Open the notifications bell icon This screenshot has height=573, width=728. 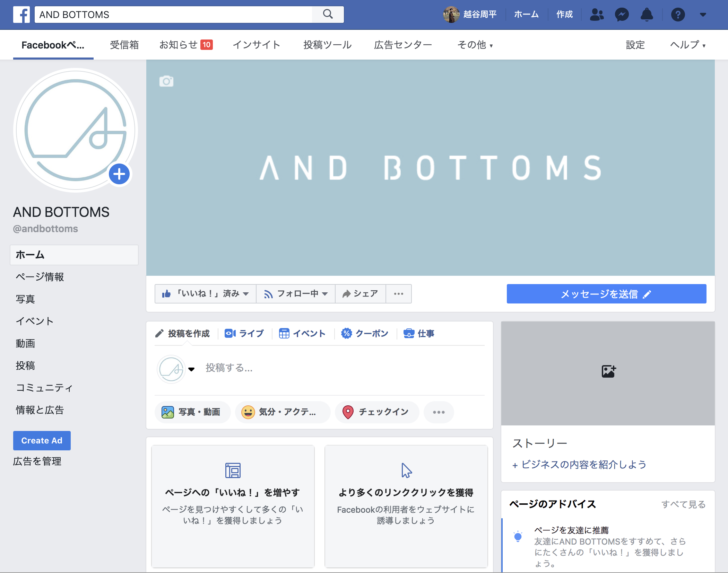coord(647,15)
